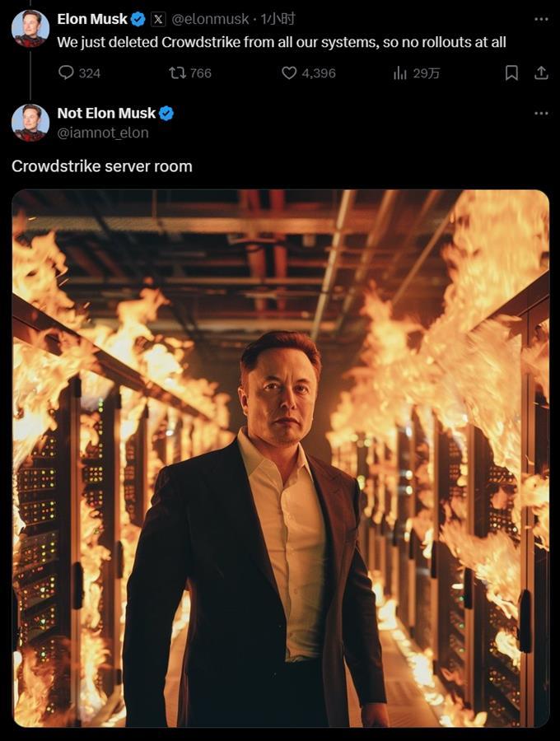Open the tweet's 1小时 timestamp
The width and height of the screenshot is (560, 741).
pos(278,19)
